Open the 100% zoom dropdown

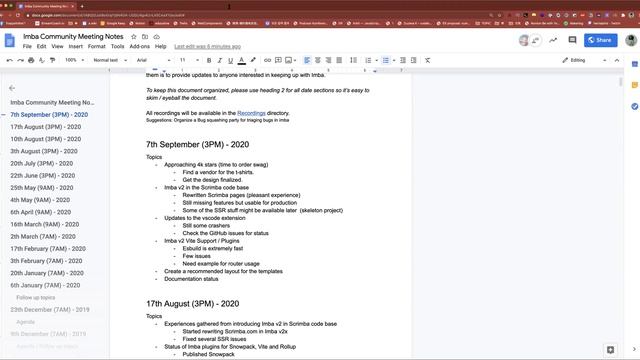(74, 60)
